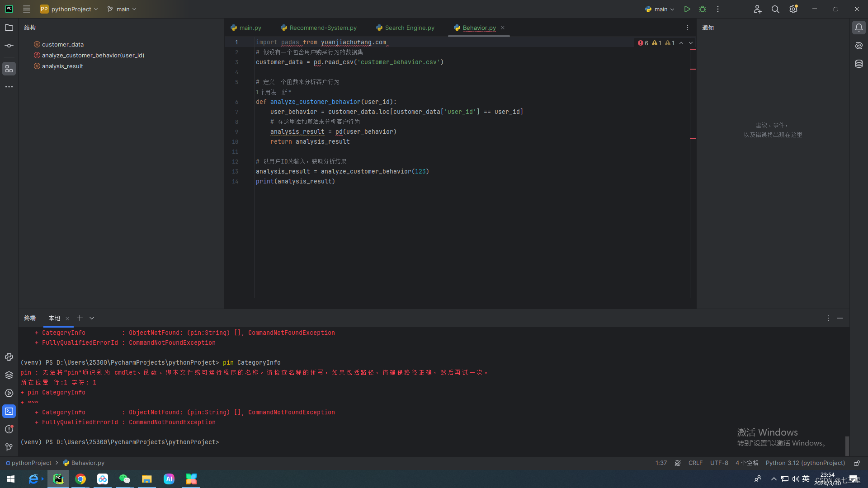Open more run actions menu

[x=717, y=9]
